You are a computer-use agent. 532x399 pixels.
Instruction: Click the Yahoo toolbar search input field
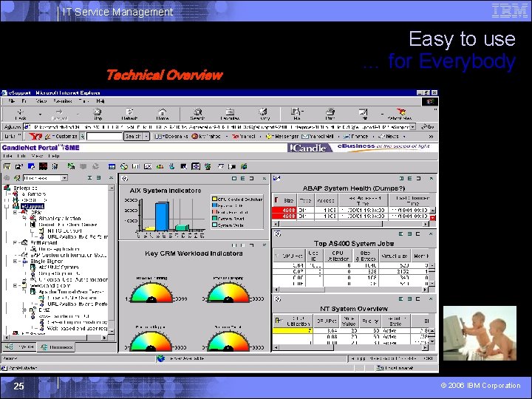[x=104, y=137]
